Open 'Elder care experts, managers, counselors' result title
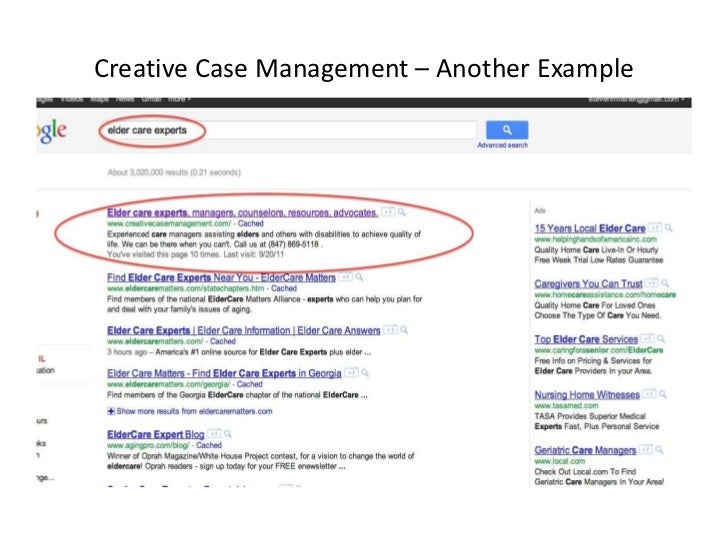Image resolution: width=728 pixels, height=546 pixels. (243, 213)
